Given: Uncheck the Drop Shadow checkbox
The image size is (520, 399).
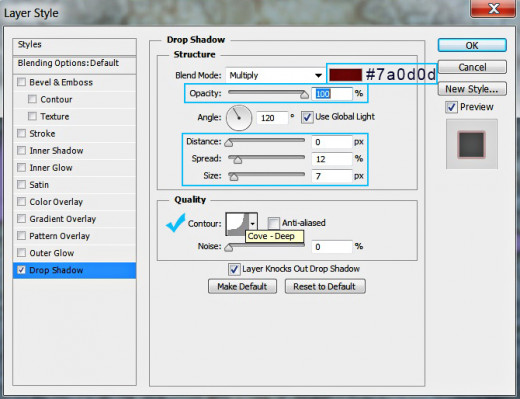Looking at the screenshot, I should 22,270.
